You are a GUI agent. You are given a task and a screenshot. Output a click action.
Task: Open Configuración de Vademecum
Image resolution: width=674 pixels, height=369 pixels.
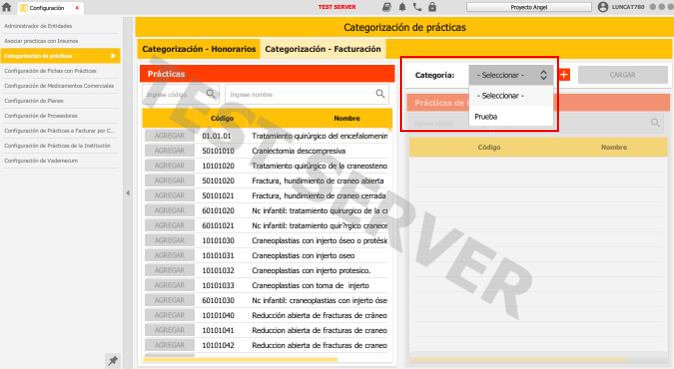point(41,160)
